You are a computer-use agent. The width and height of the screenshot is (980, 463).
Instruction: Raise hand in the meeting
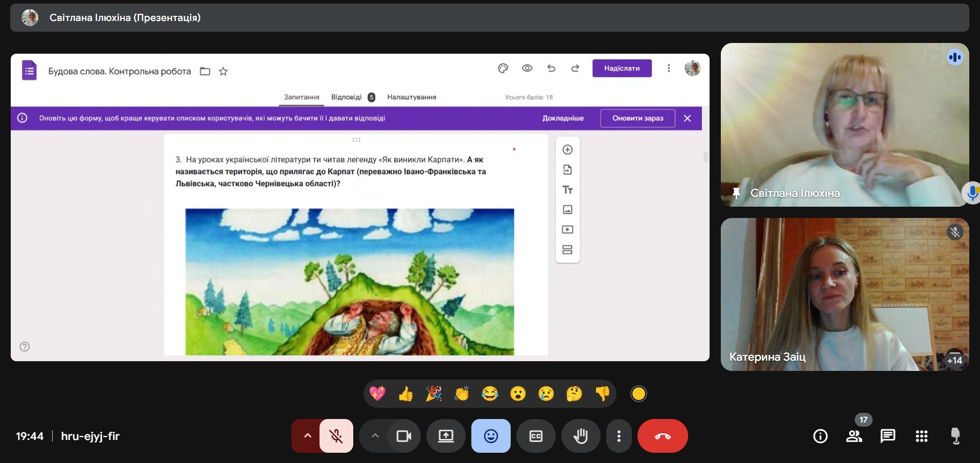click(x=580, y=436)
